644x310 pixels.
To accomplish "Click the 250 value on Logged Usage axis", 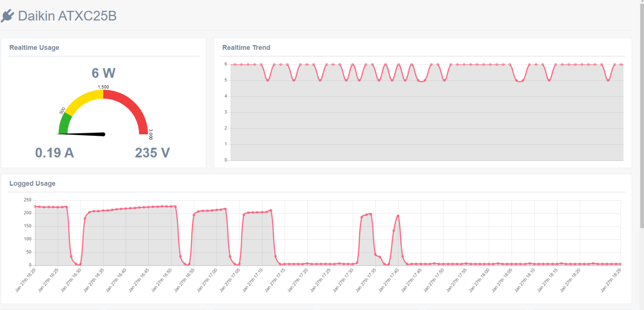I will (27, 200).
